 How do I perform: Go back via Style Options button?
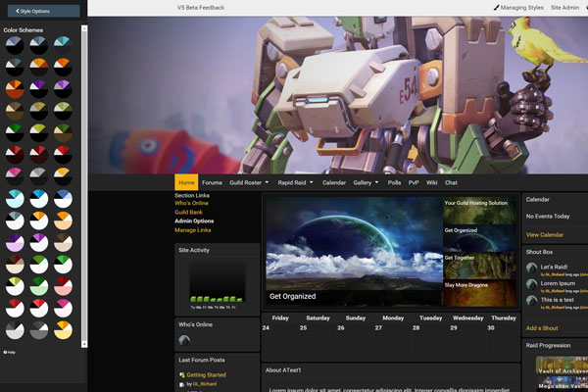43,11
